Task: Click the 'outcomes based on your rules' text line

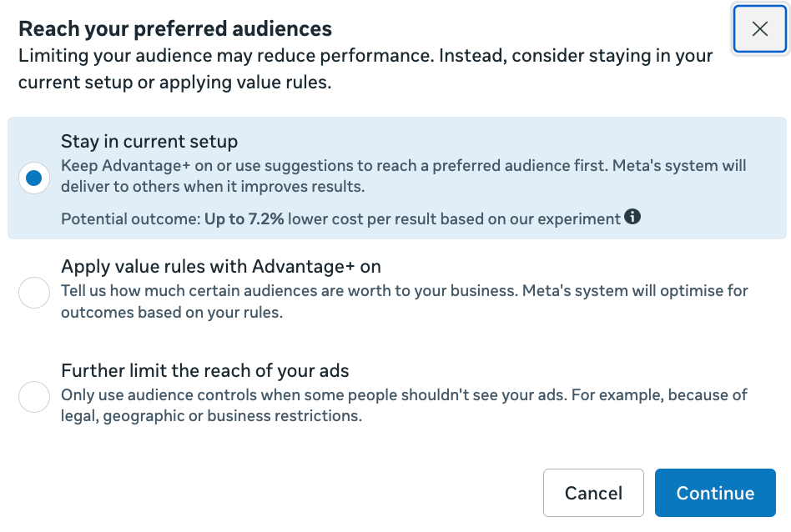Action: [172, 314]
